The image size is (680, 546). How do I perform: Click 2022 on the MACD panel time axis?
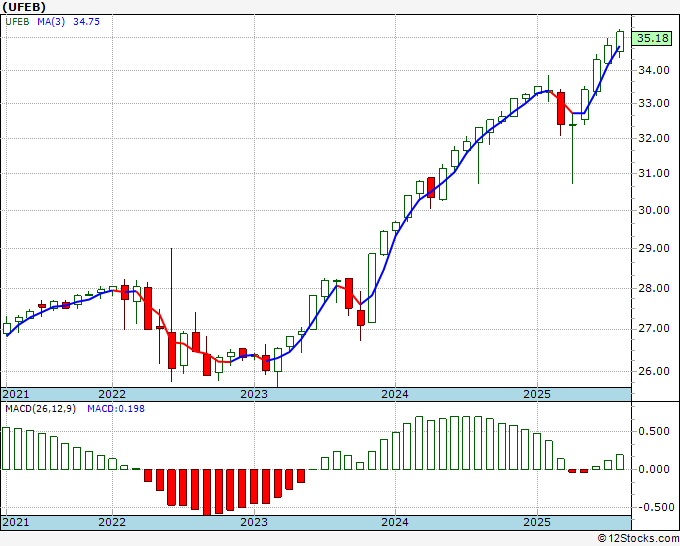coord(112,522)
